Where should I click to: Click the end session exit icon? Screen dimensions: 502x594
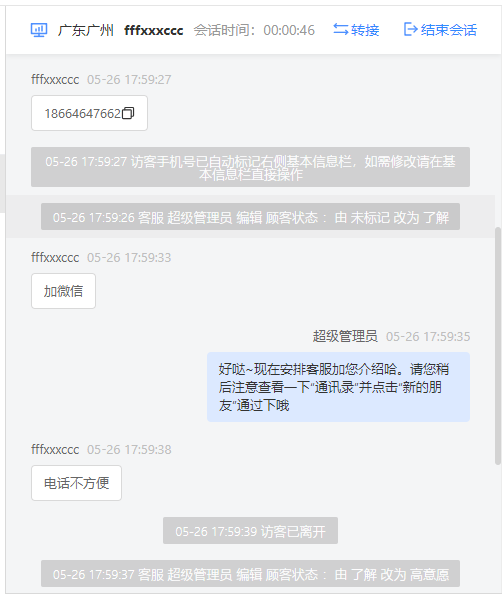[411, 30]
